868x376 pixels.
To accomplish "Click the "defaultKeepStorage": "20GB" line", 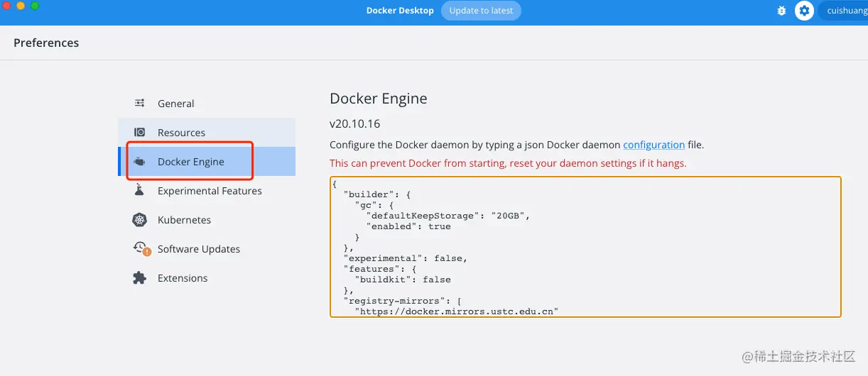I will [x=448, y=215].
